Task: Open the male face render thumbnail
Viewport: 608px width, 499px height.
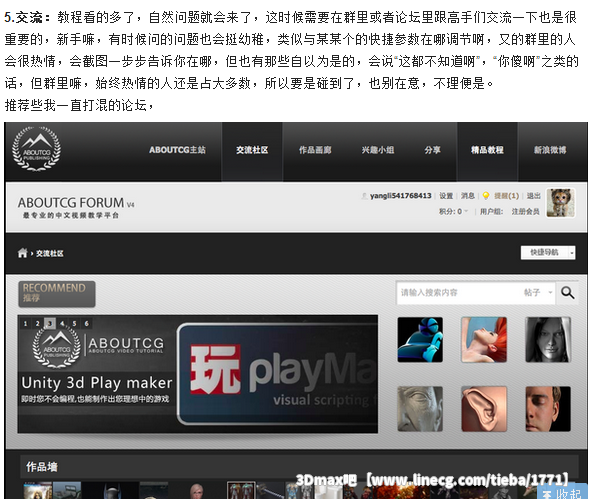Action: click(548, 409)
